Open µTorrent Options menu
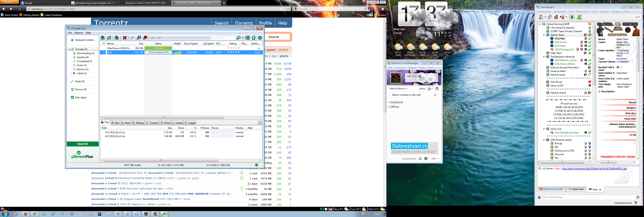 pos(78,33)
